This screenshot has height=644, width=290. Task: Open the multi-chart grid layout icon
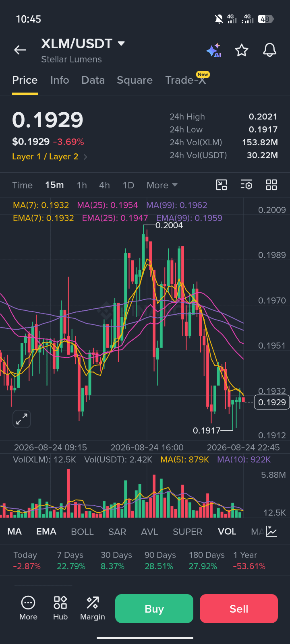(271, 185)
